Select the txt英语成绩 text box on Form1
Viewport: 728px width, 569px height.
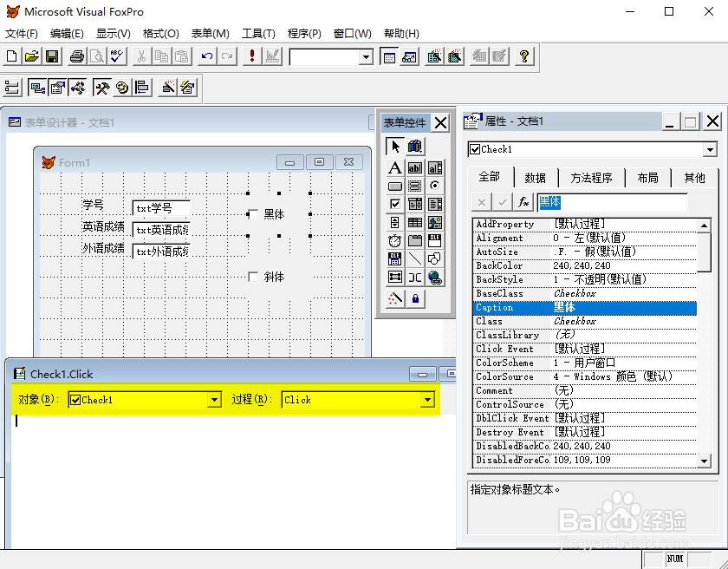(x=161, y=230)
